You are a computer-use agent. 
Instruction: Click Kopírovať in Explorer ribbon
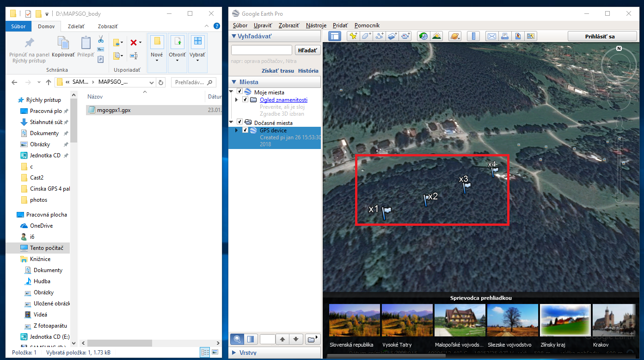63,48
